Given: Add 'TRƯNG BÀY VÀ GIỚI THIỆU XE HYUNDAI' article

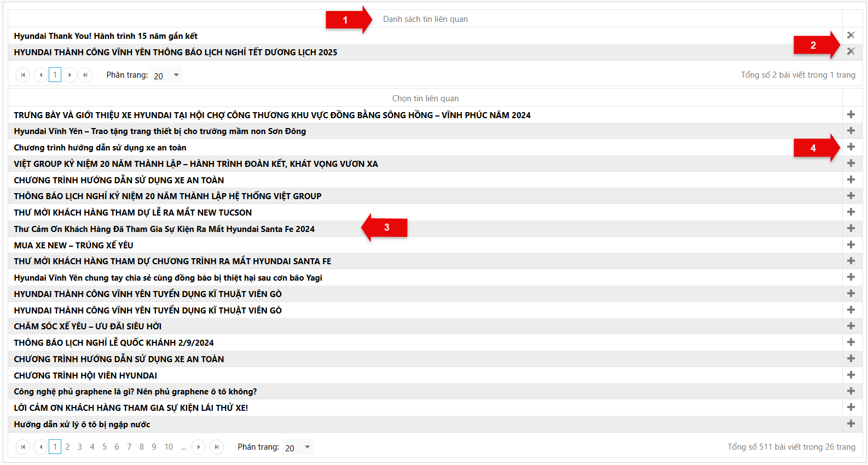Looking at the screenshot, I should [850, 114].
